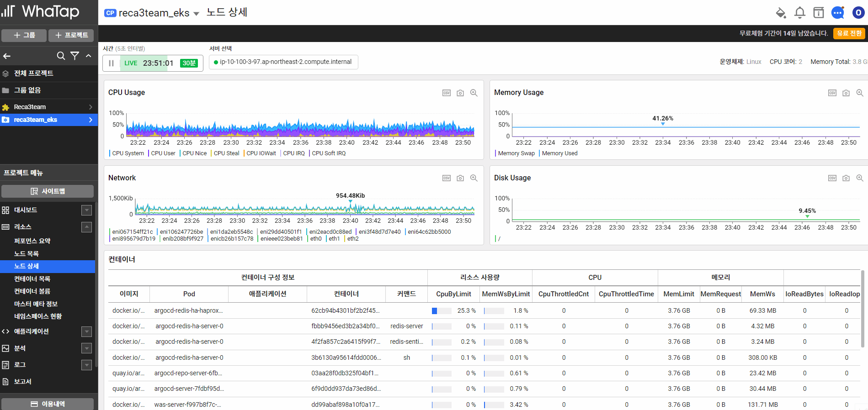Open 퍼포먼스 요약 menu item
The image size is (868, 410).
click(x=32, y=241)
